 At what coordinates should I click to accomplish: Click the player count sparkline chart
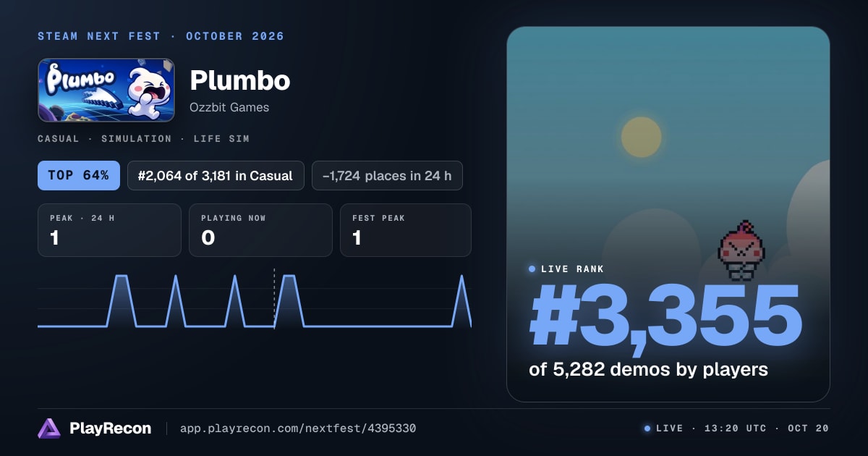255,300
